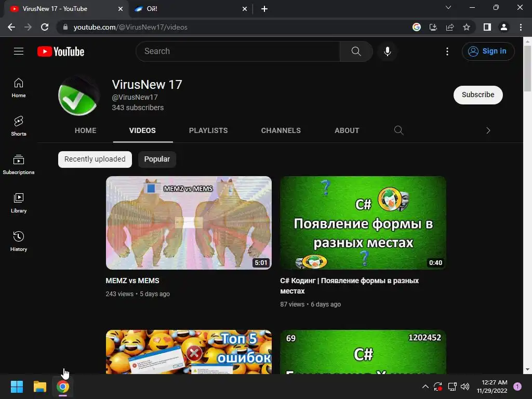Click the taskbar clock and date
This screenshot has height=399, width=532.
[492, 387]
